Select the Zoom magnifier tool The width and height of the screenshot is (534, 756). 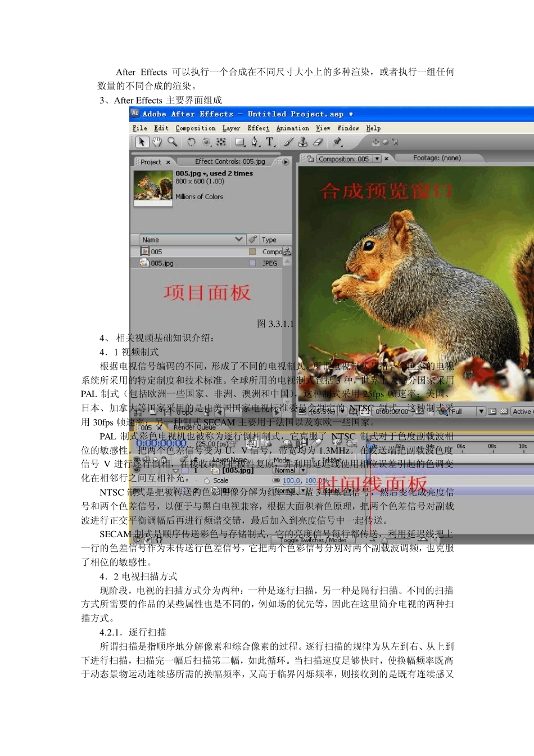point(173,142)
